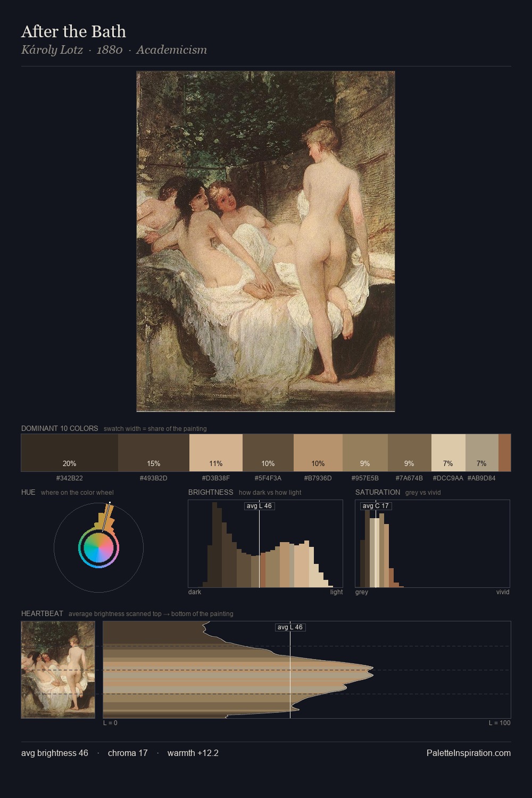Click the hex code #DCC9AA label
Image resolution: width=532 pixels, height=798 pixels.
point(448,478)
